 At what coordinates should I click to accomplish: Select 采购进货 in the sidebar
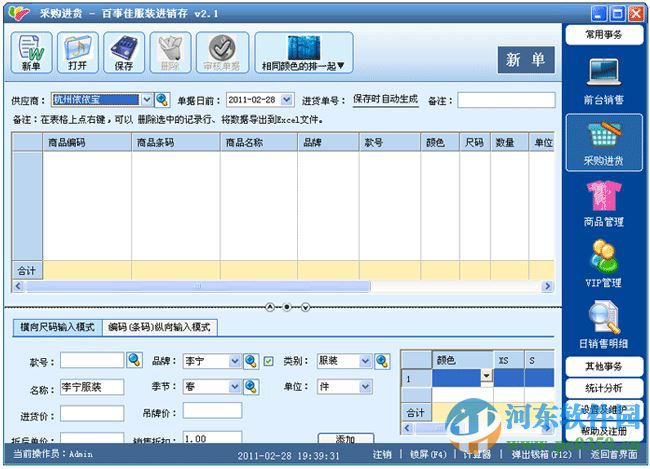coord(604,142)
